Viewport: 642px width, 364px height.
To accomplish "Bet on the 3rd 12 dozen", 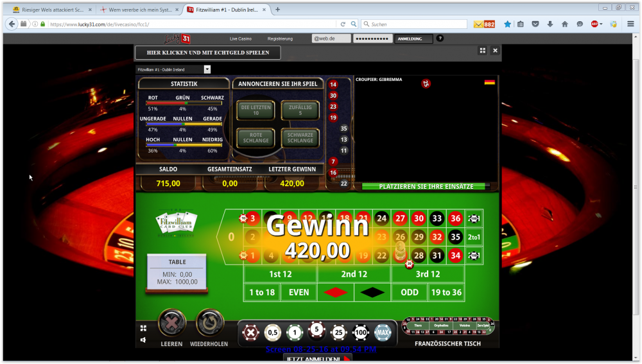I will click(x=428, y=274).
